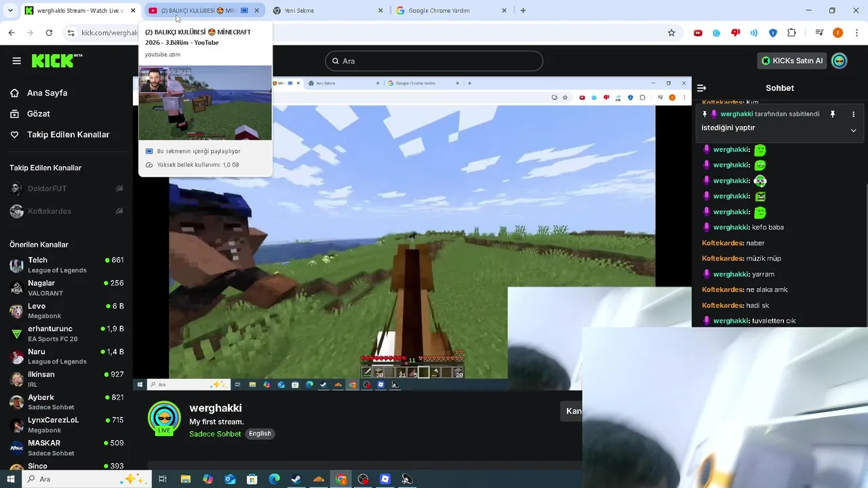Open werghakki channel avatar
The height and width of the screenshot is (488, 868).
tap(164, 418)
